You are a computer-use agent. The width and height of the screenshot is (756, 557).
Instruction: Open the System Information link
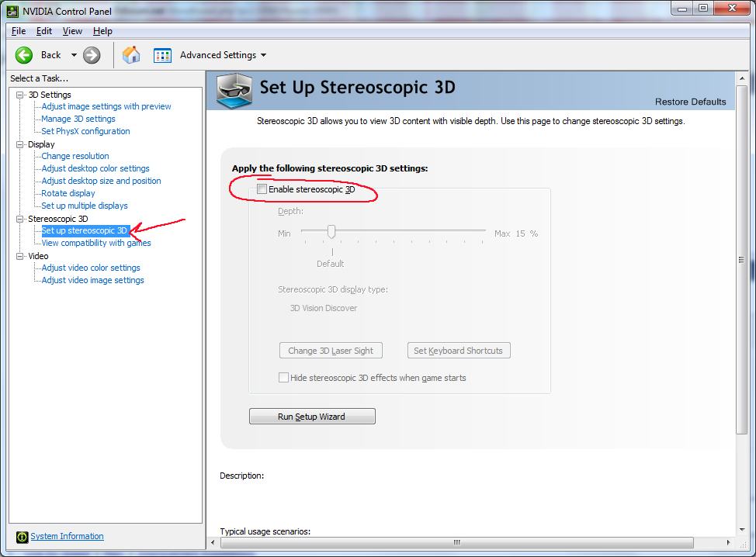click(67, 536)
